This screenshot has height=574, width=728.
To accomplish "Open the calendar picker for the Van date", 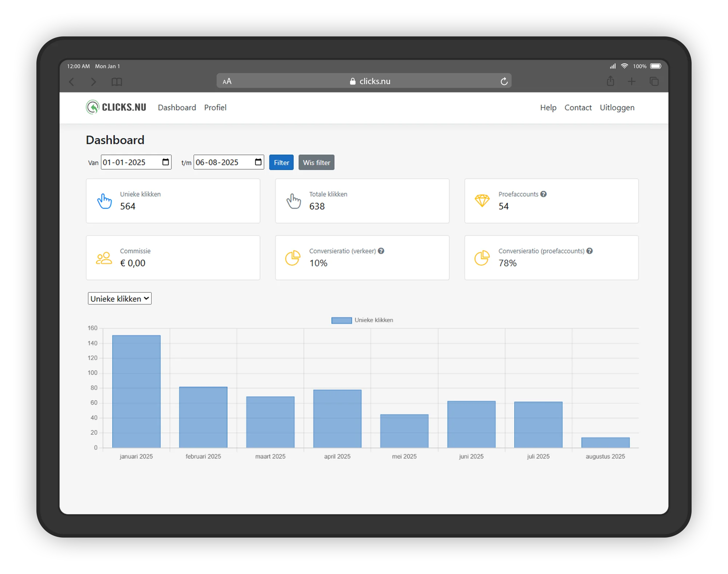I will (166, 162).
